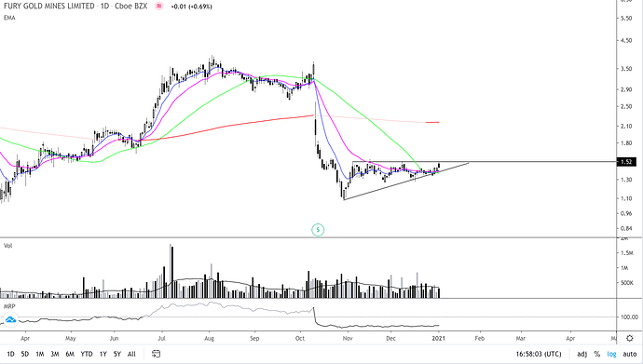Screen dimensions: 643x364
Task: Click the 100.00 MRP scale value
Action: click(x=630, y=317)
